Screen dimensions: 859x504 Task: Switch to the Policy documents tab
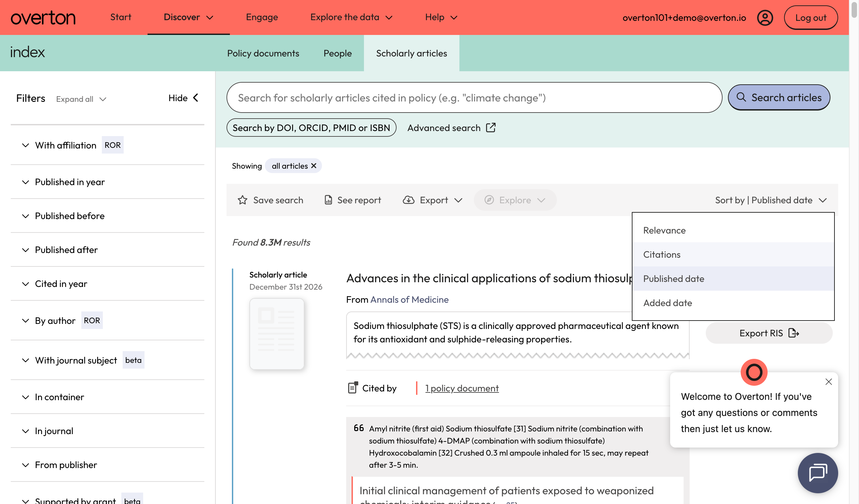click(x=263, y=53)
